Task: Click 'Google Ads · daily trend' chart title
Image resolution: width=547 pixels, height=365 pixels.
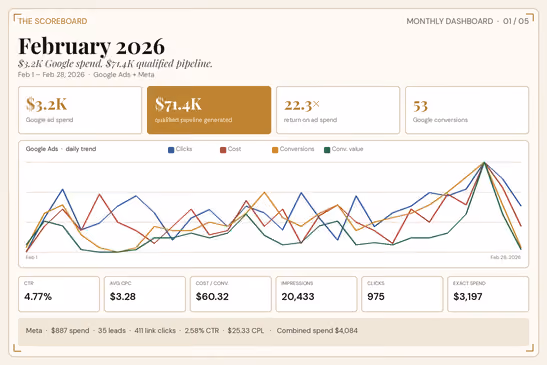Action: pos(61,149)
